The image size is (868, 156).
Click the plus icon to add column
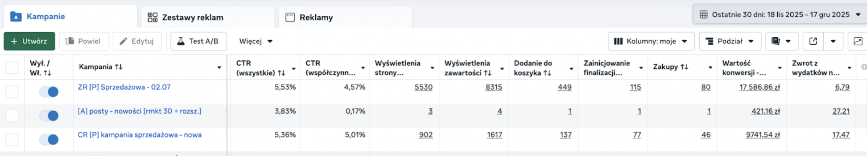(x=864, y=67)
